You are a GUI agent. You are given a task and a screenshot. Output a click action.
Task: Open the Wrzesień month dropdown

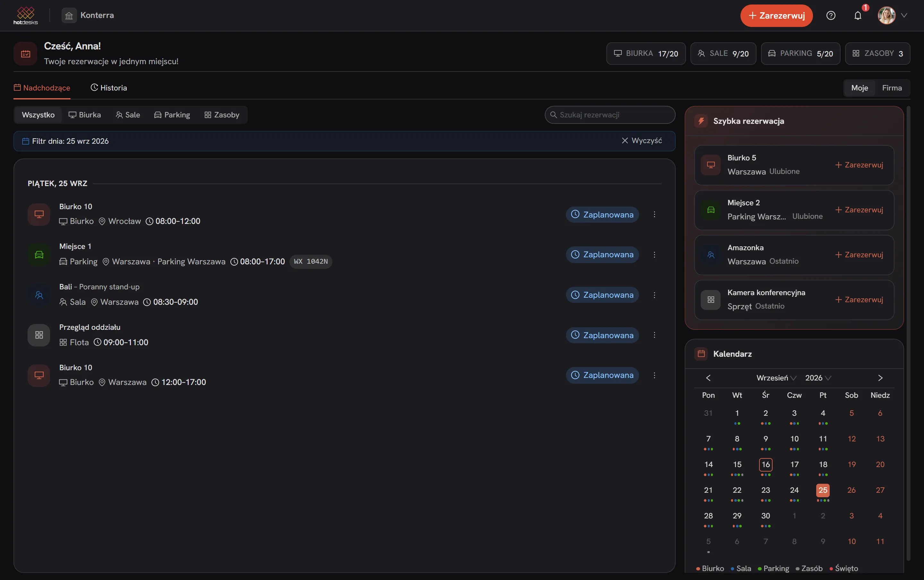coord(776,378)
